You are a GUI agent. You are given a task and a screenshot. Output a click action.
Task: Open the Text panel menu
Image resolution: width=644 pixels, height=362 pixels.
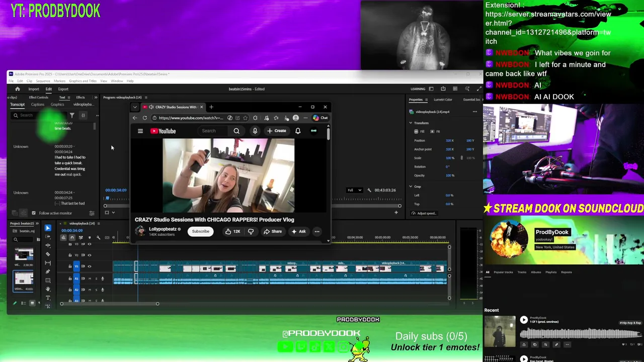click(x=68, y=98)
